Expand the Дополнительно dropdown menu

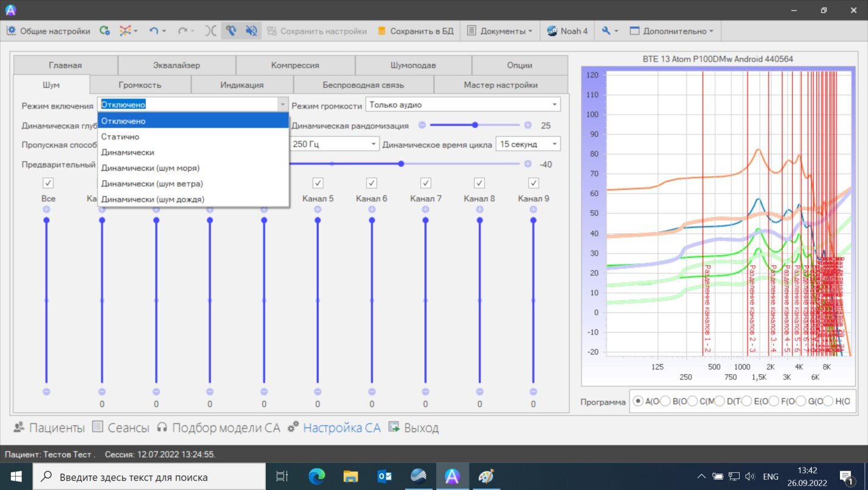coord(672,31)
